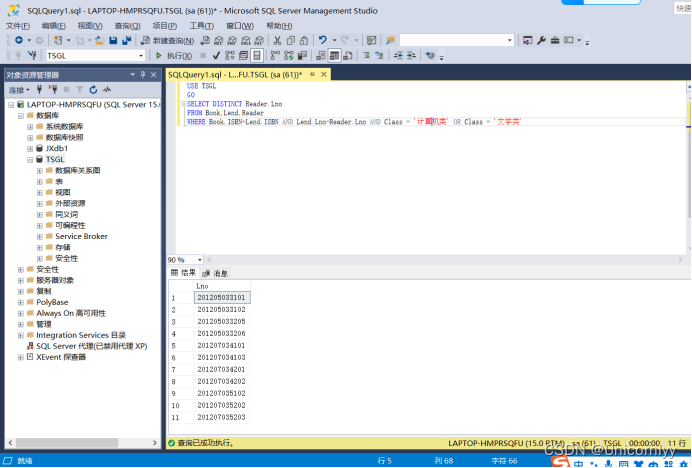Viewport: 692px width, 468px height.
Task: Toggle include client statistics
Action: [302, 56]
